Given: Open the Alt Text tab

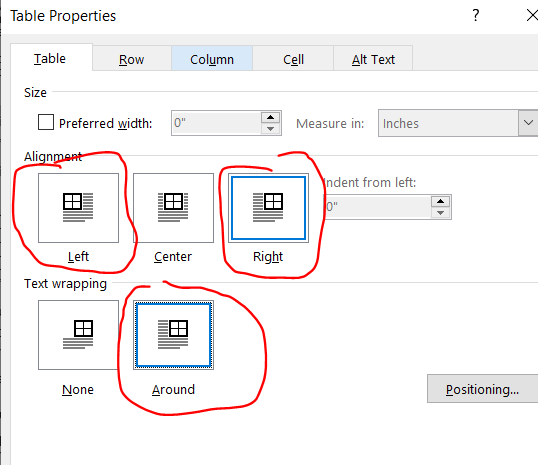Looking at the screenshot, I should tap(373, 59).
